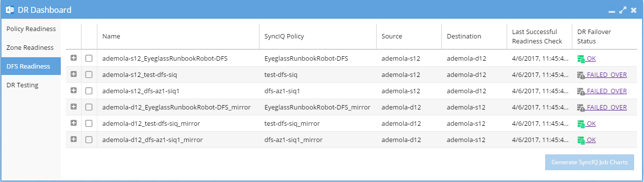Image resolution: width=644 pixels, height=182 pixels.
Task: Click green OK icon for test-dfs-siq_mirror row
Action: point(581,124)
